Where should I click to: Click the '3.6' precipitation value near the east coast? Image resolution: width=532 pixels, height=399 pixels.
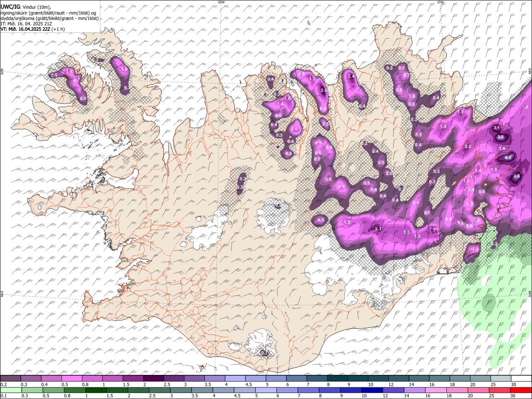tap(517, 176)
